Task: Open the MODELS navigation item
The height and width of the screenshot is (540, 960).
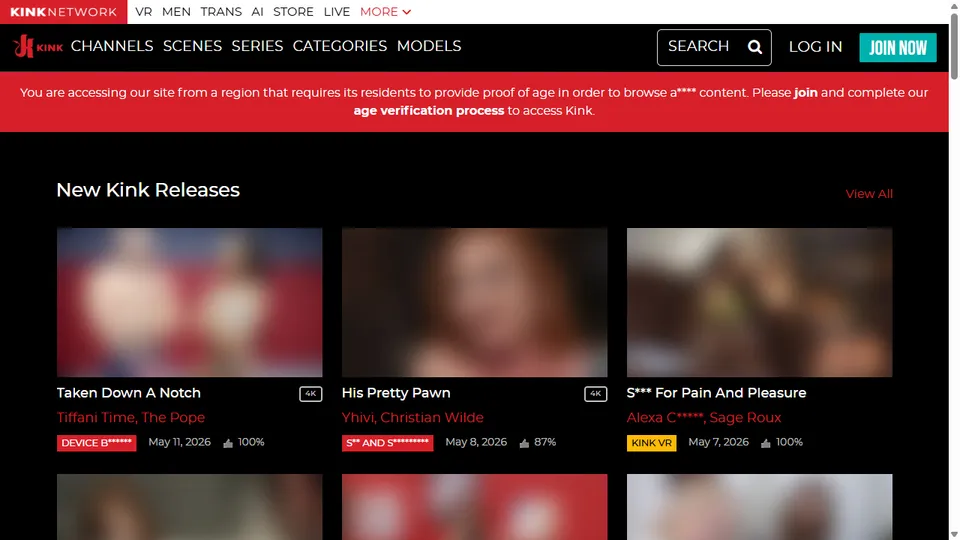Action: tap(429, 46)
